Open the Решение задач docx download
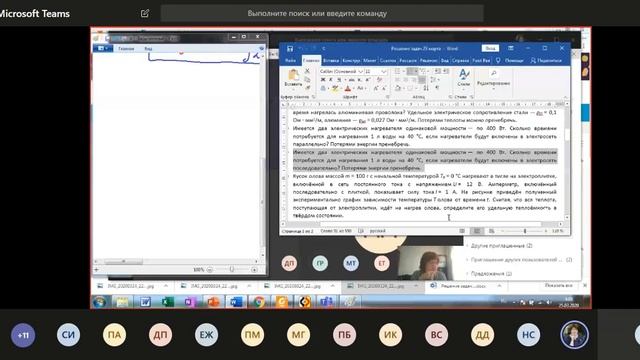Screen dimensions: 640x360 pos(462,286)
